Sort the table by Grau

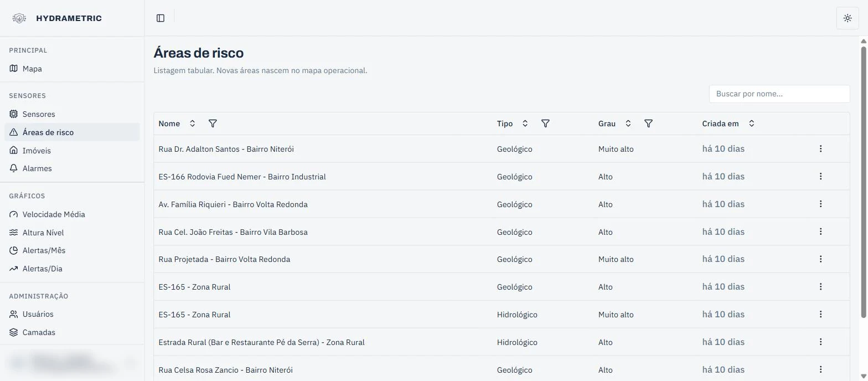pyautogui.click(x=628, y=123)
